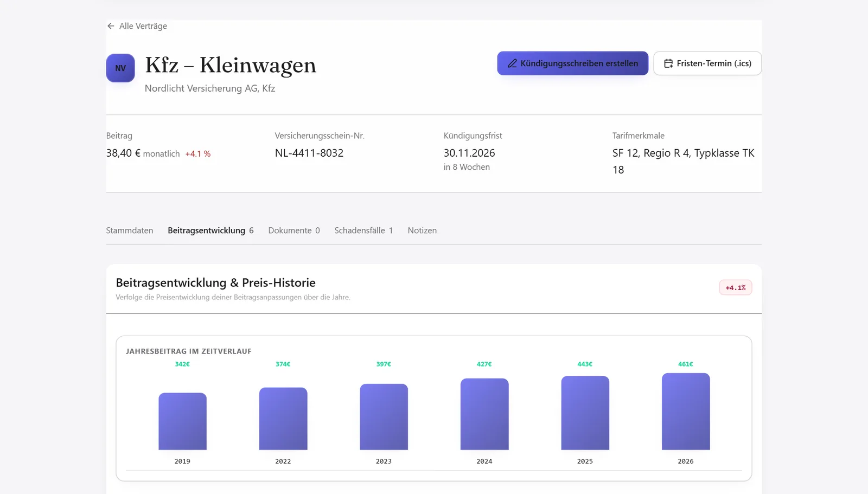Click the 427€ value label
The height and width of the screenshot is (494, 868).
tap(484, 364)
